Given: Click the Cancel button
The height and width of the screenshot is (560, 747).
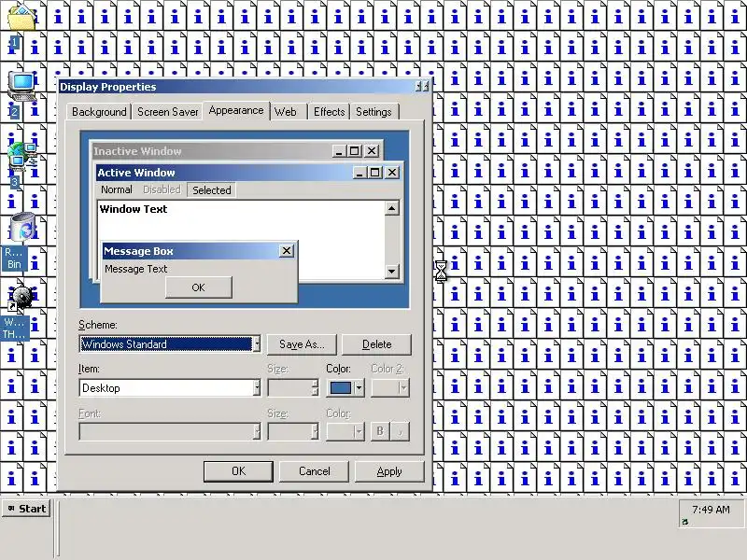Looking at the screenshot, I should coord(314,471).
